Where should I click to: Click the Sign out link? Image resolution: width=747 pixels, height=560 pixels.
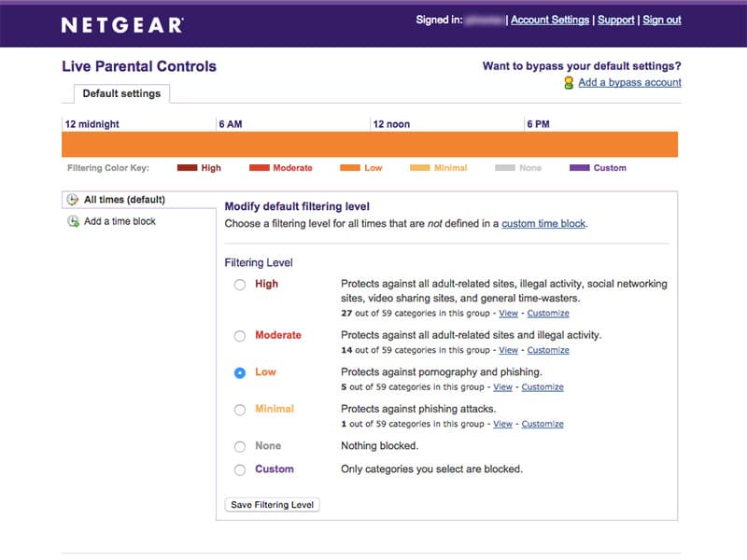[x=662, y=20]
